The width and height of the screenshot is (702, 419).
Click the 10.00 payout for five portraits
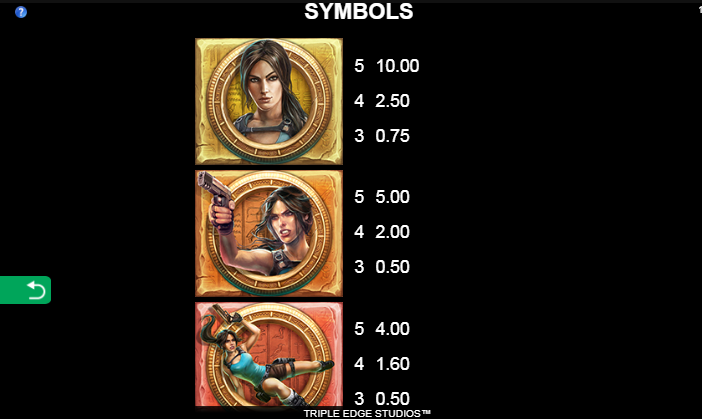398,66
